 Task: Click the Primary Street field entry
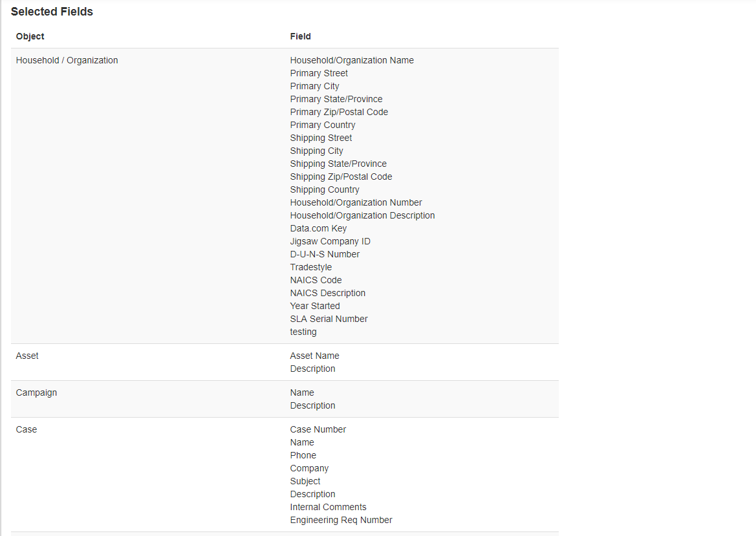click(x=319, y=73)
